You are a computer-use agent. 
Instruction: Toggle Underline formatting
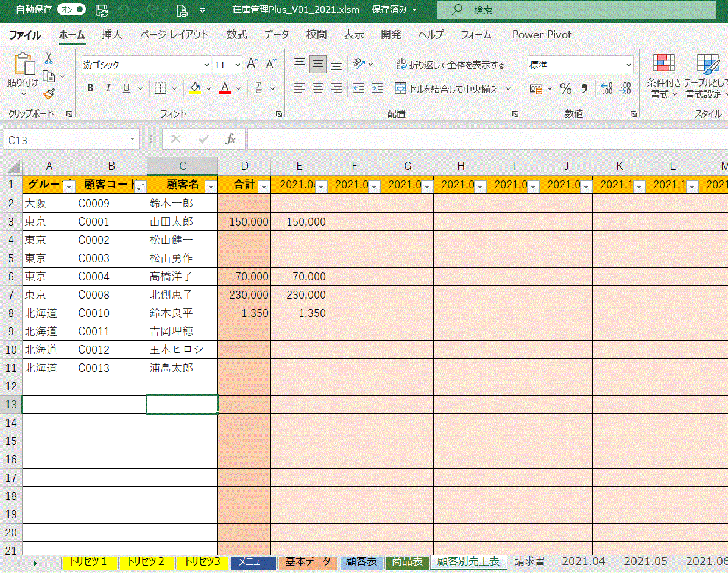[126, 88]
